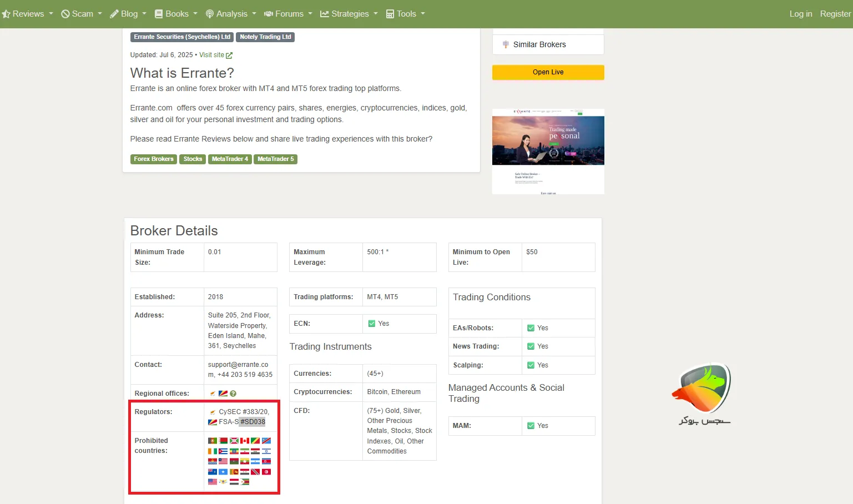
Task: Click the EAs/Robots Yes checkmark
Action: (x=531, y=328)
